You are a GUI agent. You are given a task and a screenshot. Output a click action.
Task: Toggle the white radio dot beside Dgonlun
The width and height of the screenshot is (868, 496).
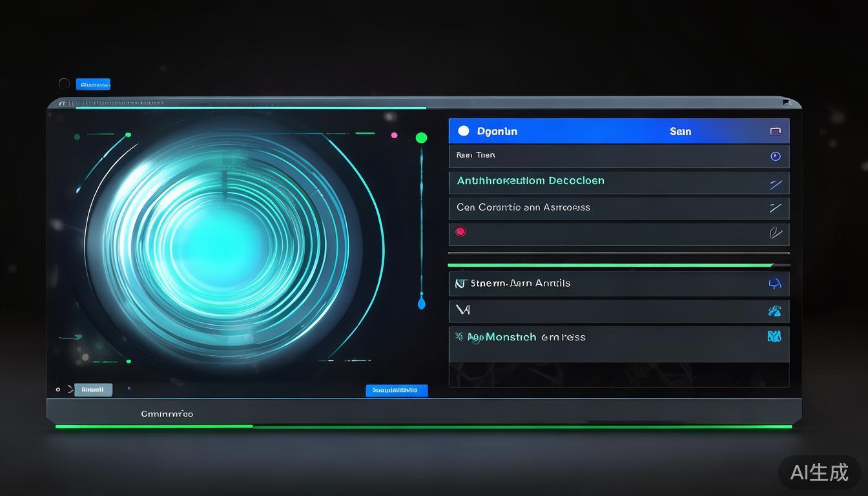pos(463,131)
